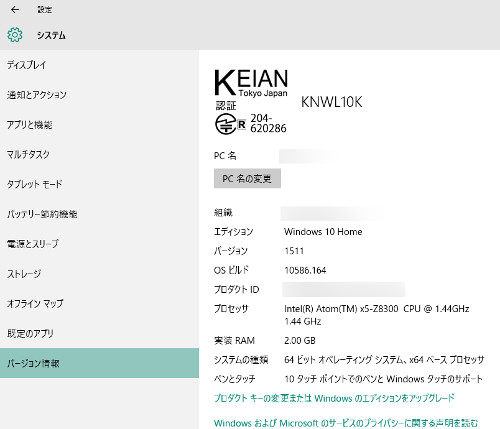Click the 実装 RAM label
The image size is (500, 429).
coord(234,341)
